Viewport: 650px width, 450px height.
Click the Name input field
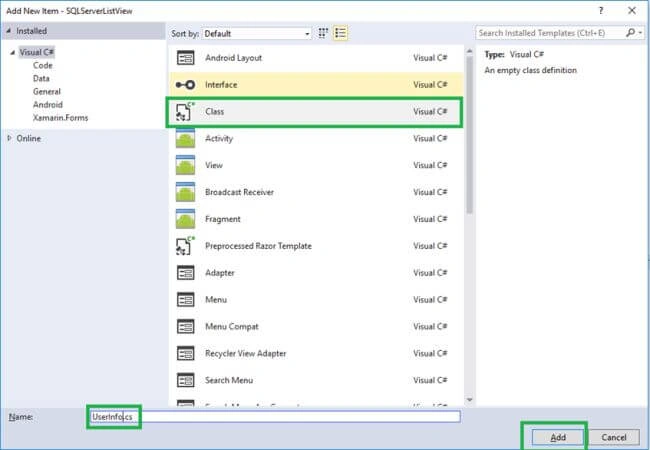274,416
